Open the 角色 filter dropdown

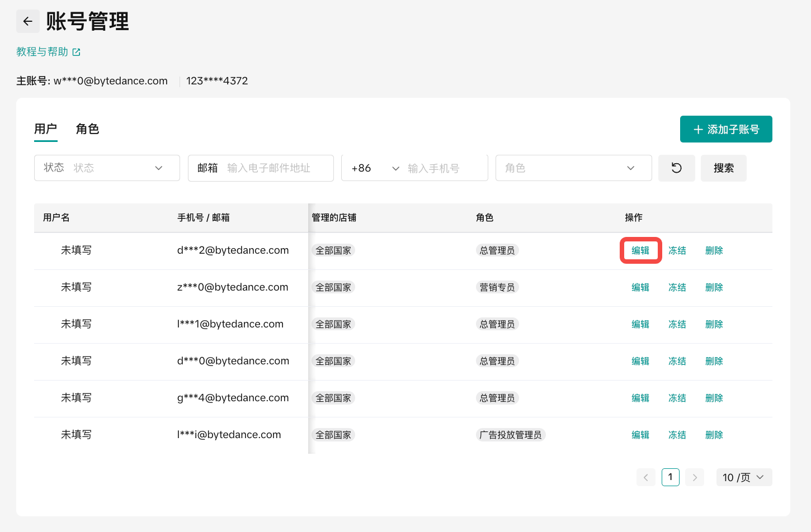573,168
